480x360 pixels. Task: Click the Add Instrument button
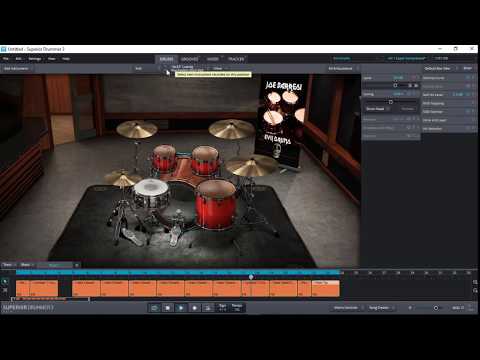click(16, 68)
